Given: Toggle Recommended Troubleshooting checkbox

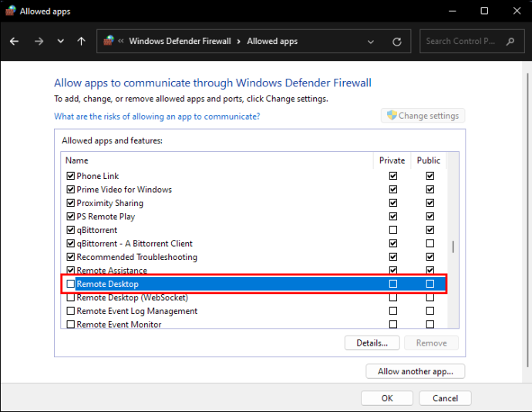Looking at the screenshot, I should point(71,257).
